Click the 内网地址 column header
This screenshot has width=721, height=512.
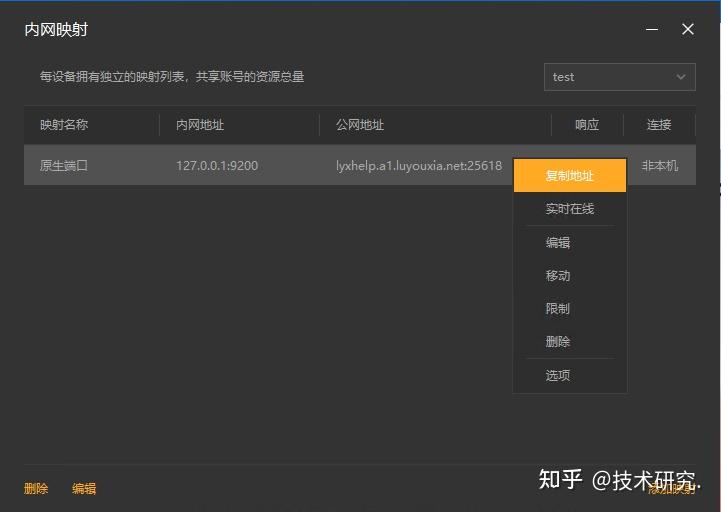200,125
